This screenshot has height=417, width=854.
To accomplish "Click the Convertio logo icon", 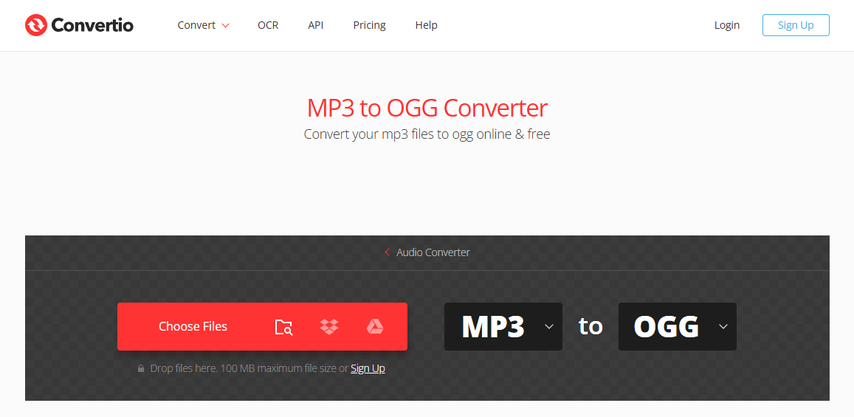I will tap(36, 25).
